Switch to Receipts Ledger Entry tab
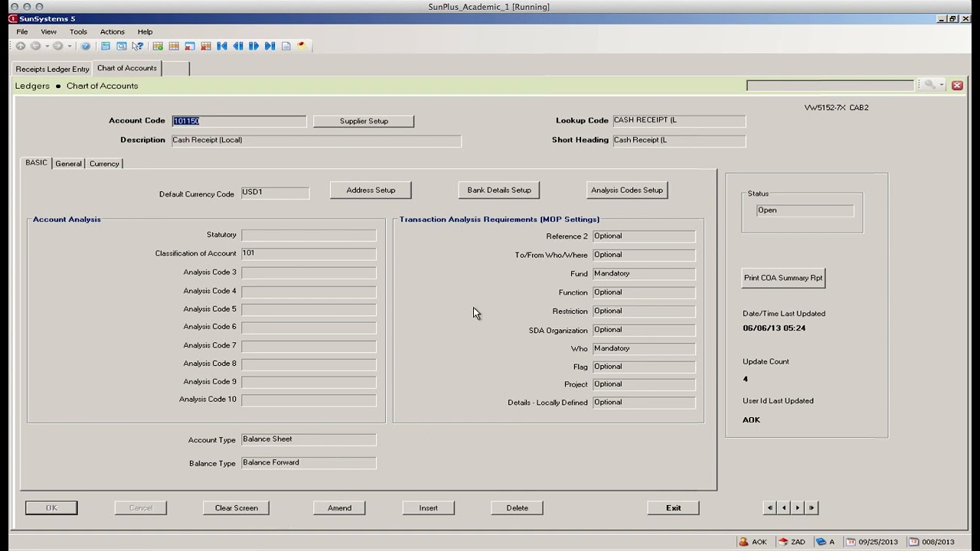Image resolution: width=980 pixels, height=551 pixels. (53, 69)
